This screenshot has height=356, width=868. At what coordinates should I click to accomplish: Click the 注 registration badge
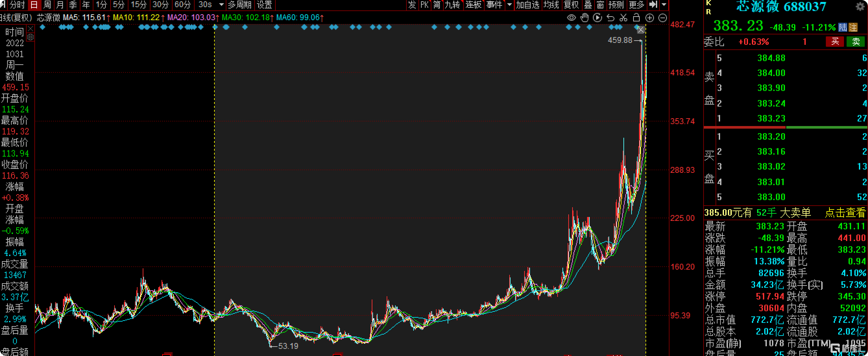click(x=853, y=27)
